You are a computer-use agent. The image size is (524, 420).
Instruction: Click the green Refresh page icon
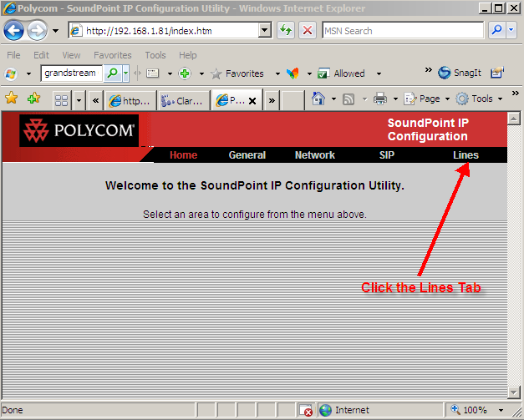[x=286, y=31]
